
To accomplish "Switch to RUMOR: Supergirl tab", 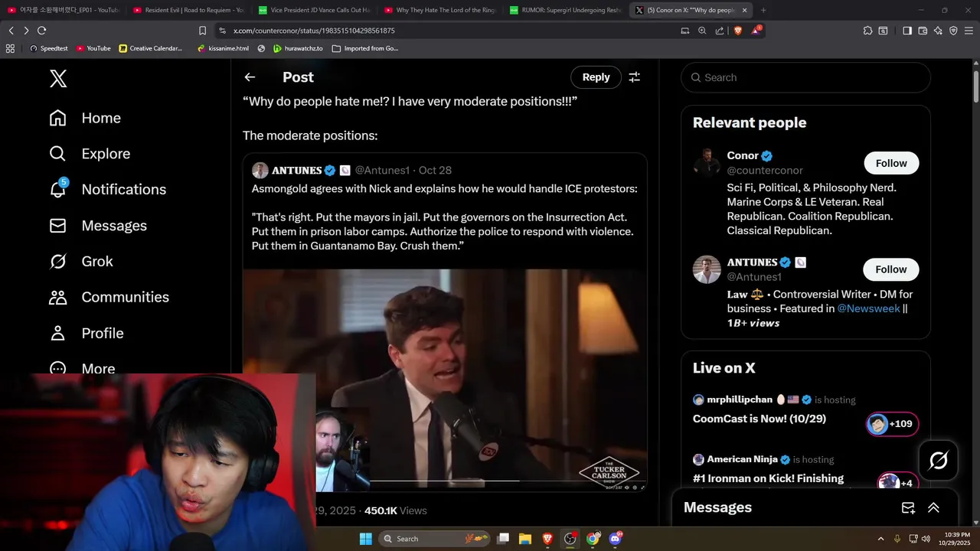I will [564, 10].
